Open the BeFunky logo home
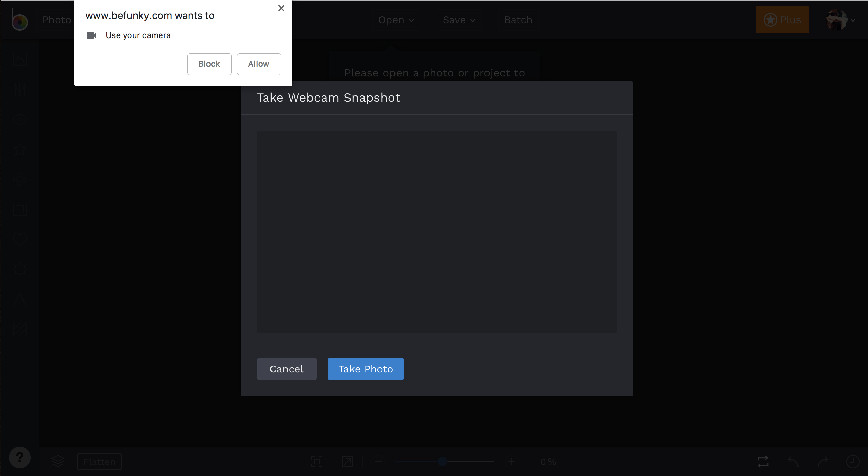Screen dimensions: 868x476 pyautogui.click(x=19, y=20)
